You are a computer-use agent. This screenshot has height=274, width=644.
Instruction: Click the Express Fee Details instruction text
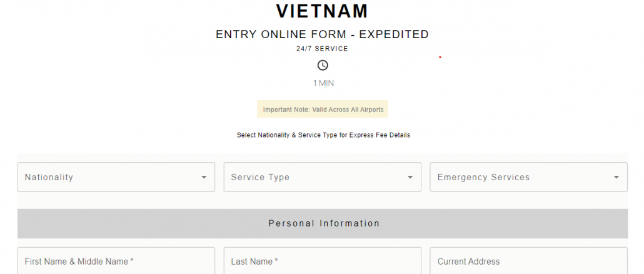(x=323, y=134)
